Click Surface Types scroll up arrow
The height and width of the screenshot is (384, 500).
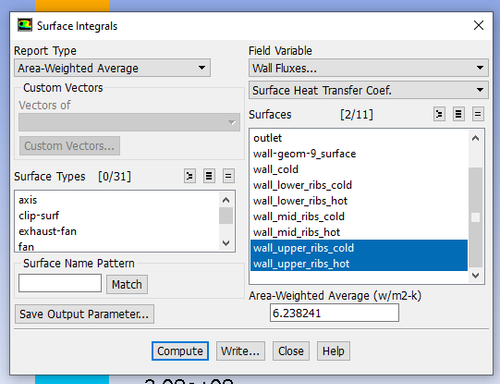[x=226, y=200]
